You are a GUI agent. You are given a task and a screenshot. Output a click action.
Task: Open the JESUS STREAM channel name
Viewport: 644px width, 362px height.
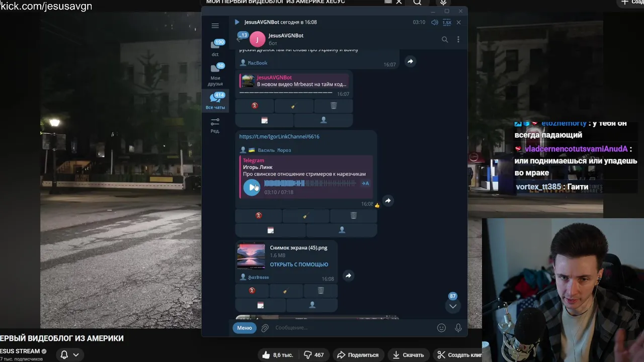click(20, 351)
